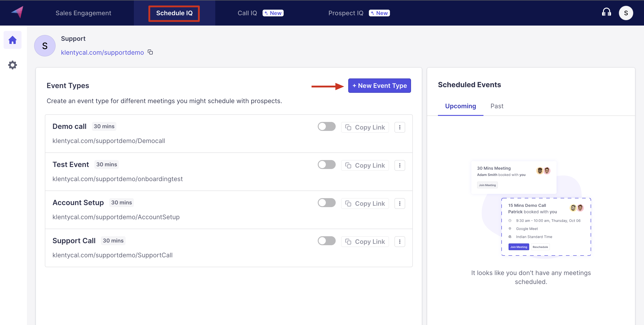The image size is (644, 325).
Task: Open more options for Demo call
Action: click(x=400, y=127)
